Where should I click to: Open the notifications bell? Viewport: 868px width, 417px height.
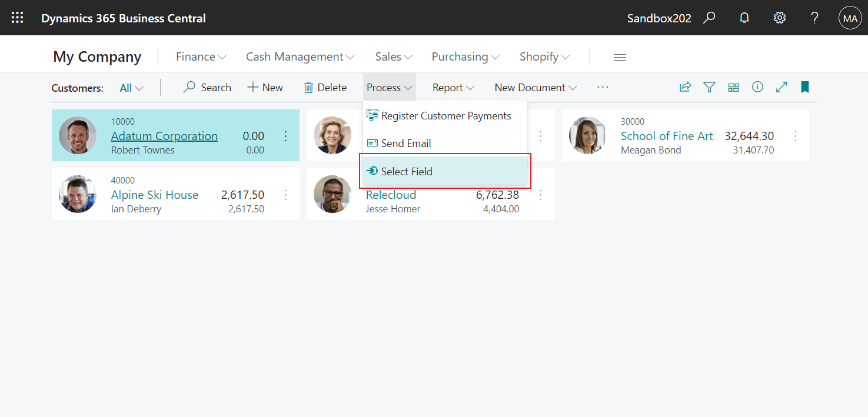744,18
